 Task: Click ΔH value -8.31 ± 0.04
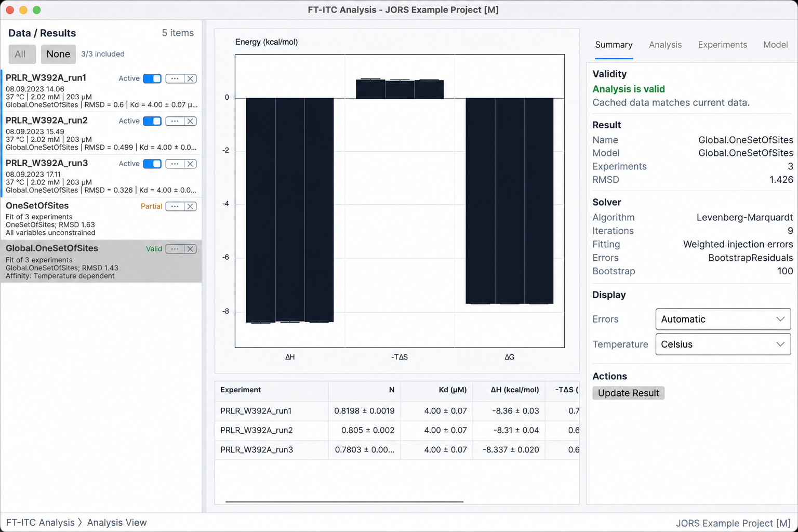515,430
